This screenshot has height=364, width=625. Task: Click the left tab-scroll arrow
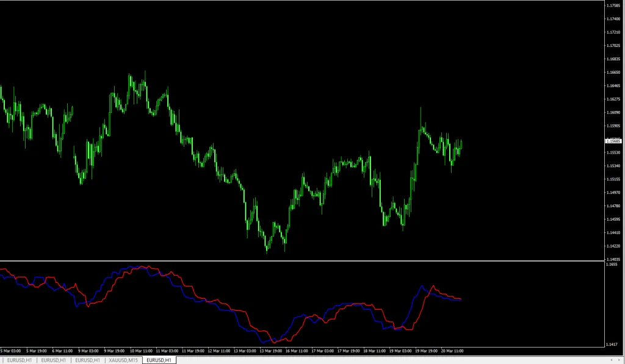click(x=612, y=360)
